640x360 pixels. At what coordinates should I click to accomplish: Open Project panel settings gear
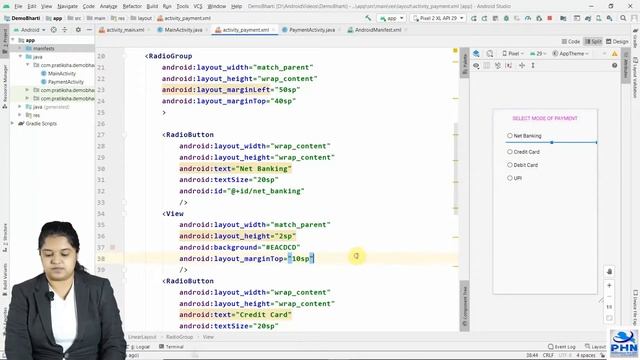[78, 30]
